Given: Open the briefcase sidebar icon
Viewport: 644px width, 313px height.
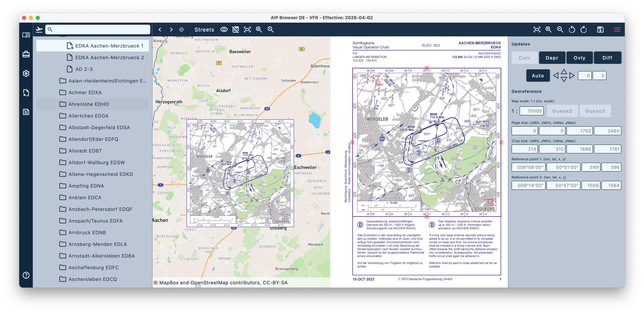Looking at the screenshot, I should [26, 54].
